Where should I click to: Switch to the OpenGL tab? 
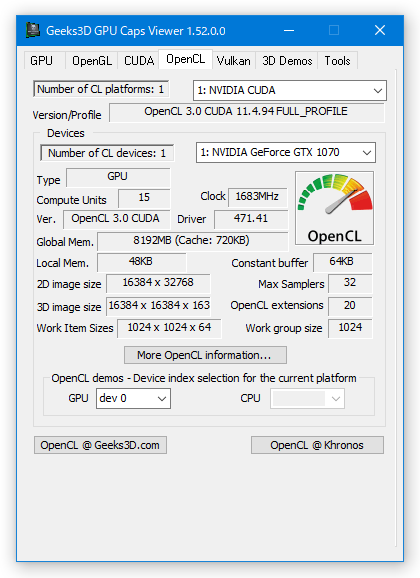92,60
